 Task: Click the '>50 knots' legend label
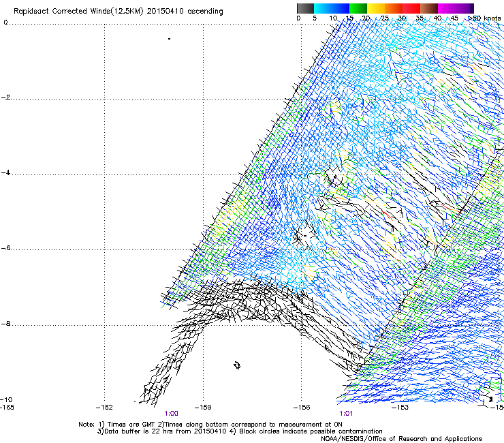point(484,18)
